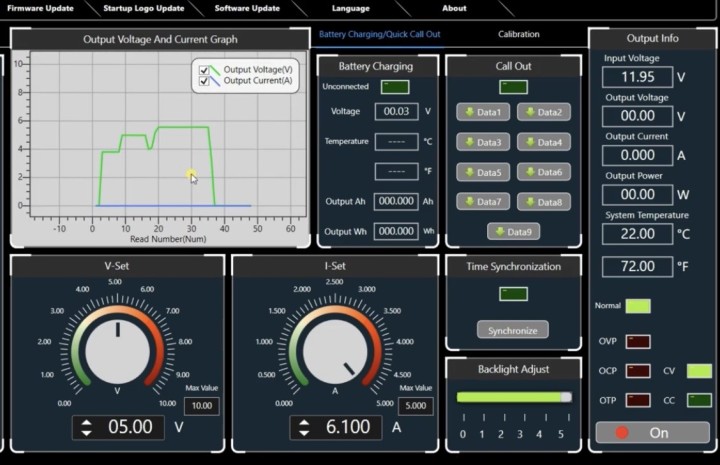Load the Data7 call out preset
Image resolution: width=720 pixels, height=465 pixels.
click(x=483, y=202)
